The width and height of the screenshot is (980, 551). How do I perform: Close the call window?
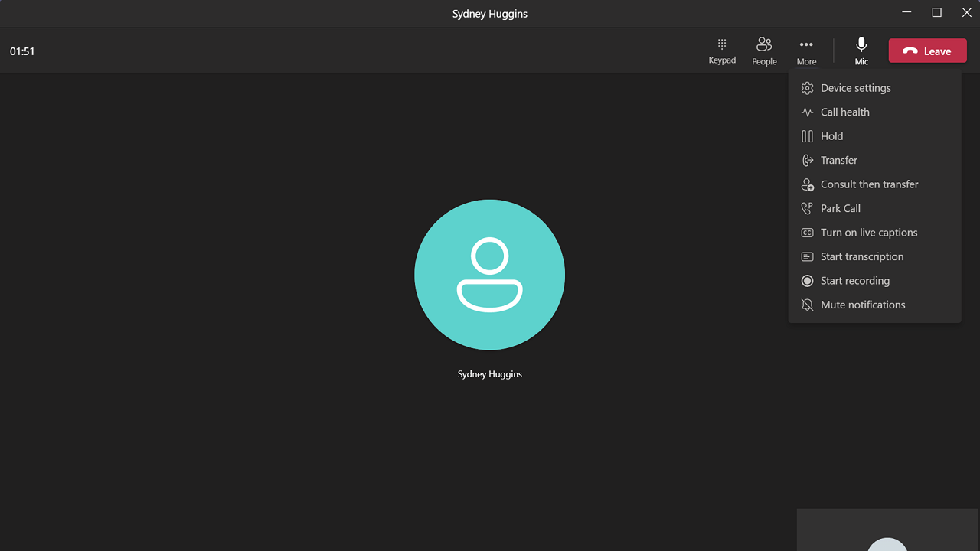[x=966, y=13]
